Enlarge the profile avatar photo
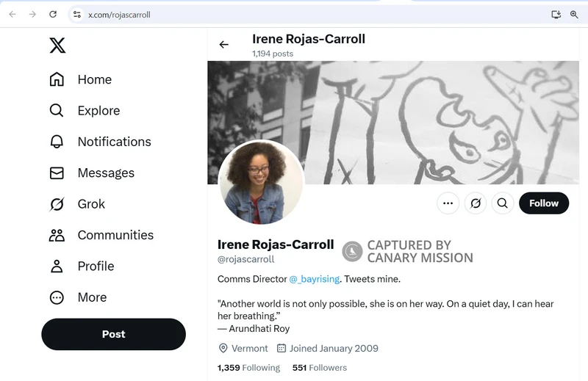Viewport: 588px width, 381px height. coord(261,182)
